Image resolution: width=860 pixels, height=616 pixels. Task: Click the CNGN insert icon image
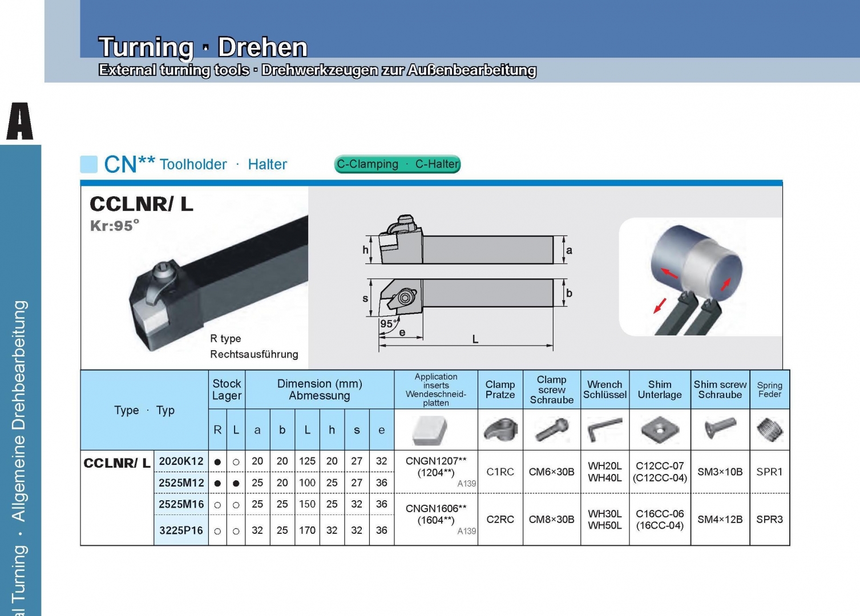tap(430, 431)
